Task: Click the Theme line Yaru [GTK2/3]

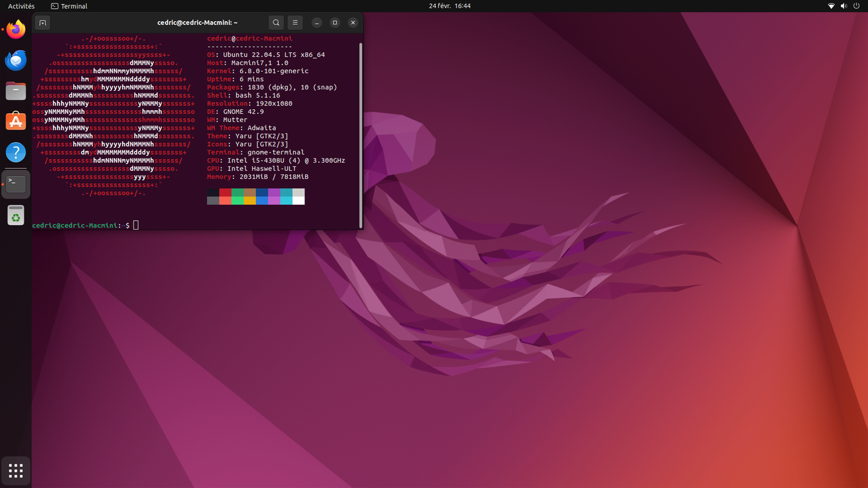Action: [248, 136]
